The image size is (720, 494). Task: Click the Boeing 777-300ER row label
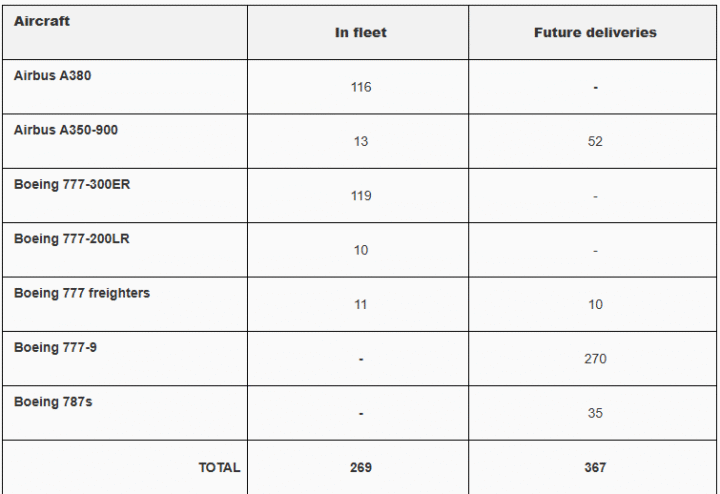72,184
